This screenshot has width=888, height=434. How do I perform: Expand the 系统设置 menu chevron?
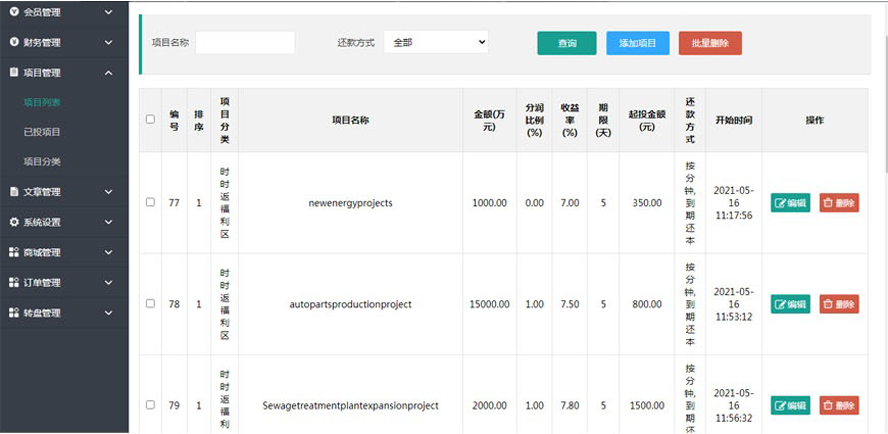click(x=109, y=223)
